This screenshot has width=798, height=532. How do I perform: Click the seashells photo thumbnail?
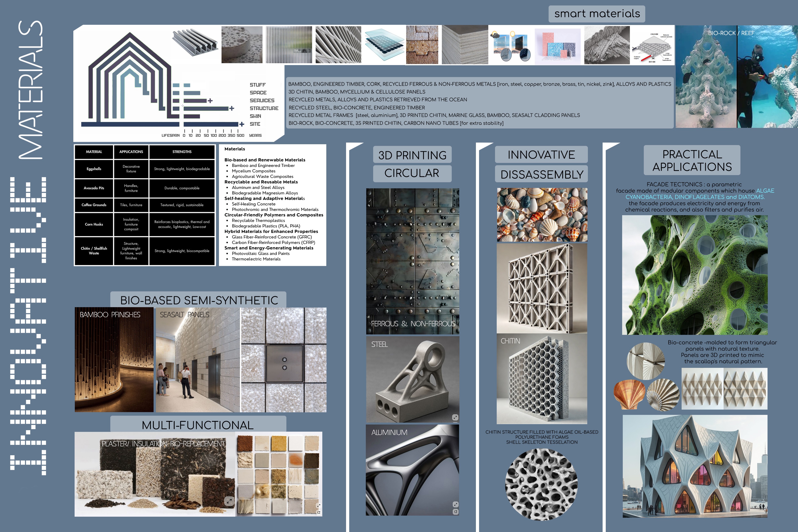coord(542,215)
